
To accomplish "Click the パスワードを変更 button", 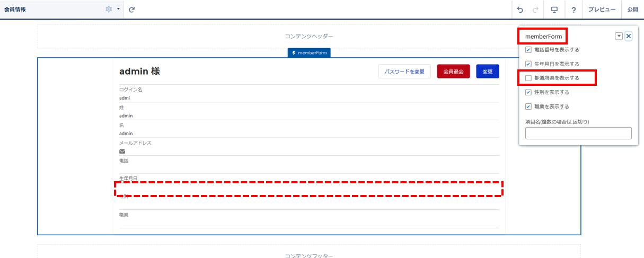I will 404,72.
